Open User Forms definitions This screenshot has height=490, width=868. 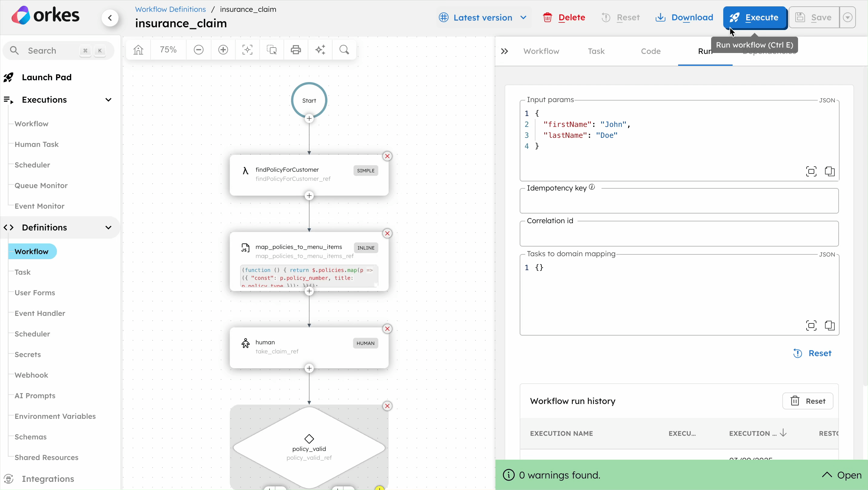tap(35, 293)
